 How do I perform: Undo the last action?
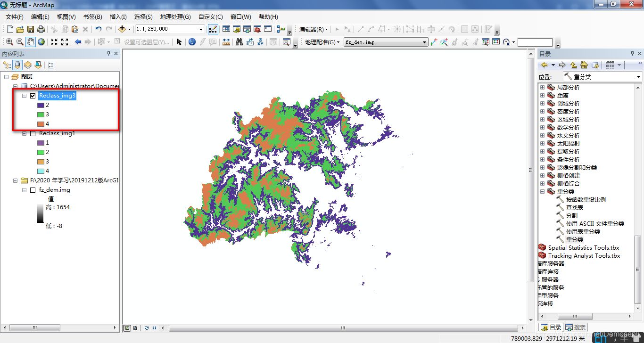point(99,29)
